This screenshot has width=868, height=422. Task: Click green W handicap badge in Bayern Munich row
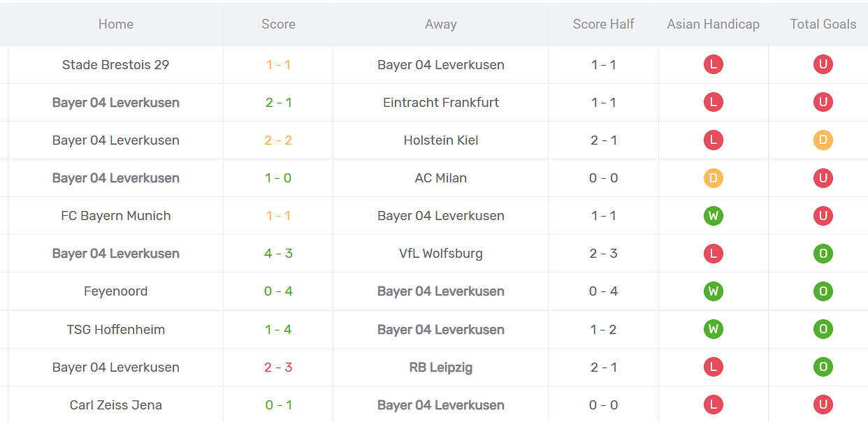(x=713, y=216)
